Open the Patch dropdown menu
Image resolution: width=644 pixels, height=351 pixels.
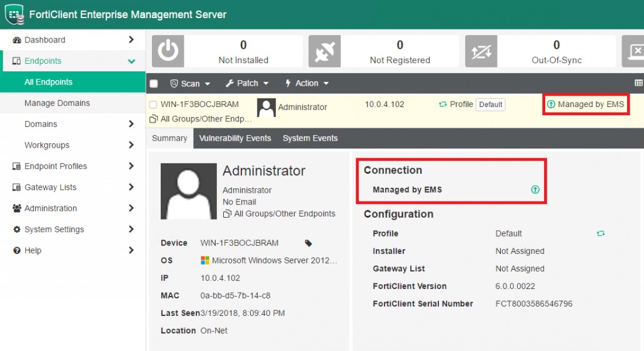(247, 83)
